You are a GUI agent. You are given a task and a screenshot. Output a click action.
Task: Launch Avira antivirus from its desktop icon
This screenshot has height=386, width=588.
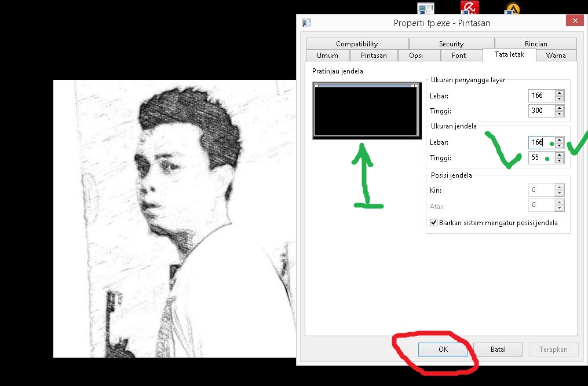pos(469,7)
